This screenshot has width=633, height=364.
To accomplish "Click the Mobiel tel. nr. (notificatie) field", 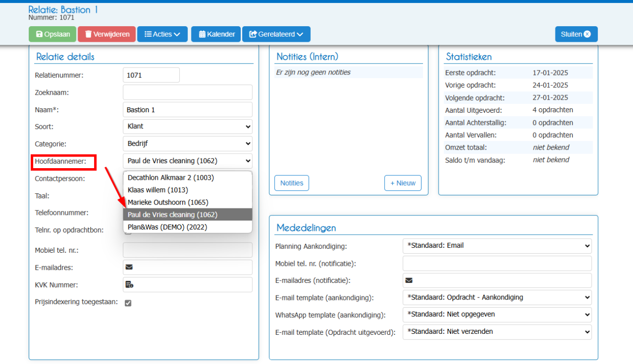I will tap(497, 263).
